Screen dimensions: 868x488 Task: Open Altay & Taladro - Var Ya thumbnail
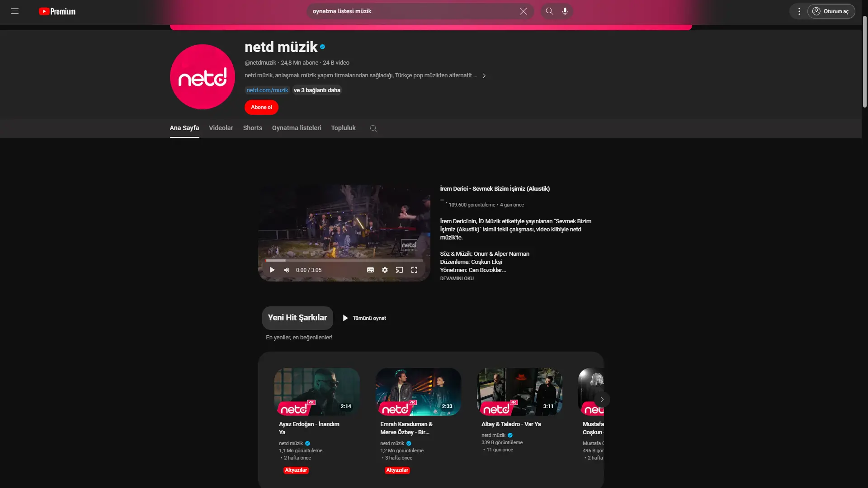519,392
